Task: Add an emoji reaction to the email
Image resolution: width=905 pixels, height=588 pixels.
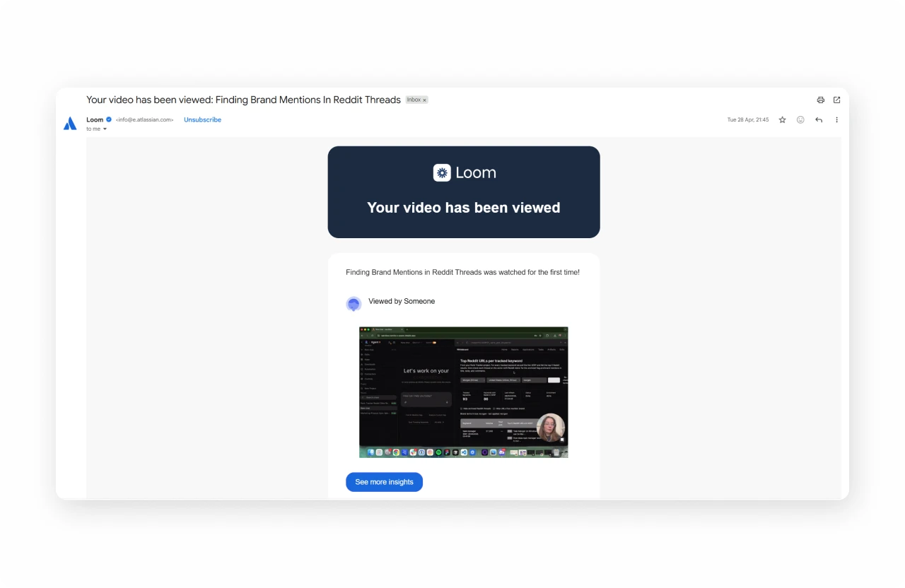Action: click(x=800, y=119)
